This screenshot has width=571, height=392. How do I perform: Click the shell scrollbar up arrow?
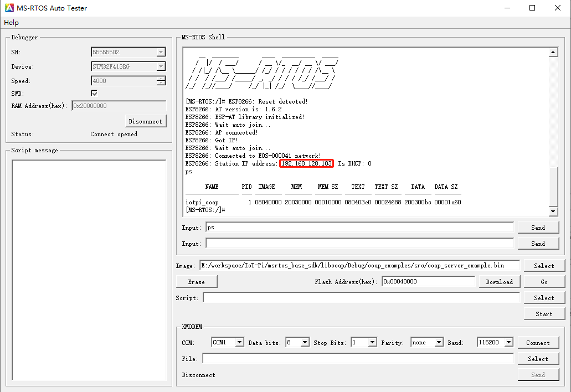(553, 53)
